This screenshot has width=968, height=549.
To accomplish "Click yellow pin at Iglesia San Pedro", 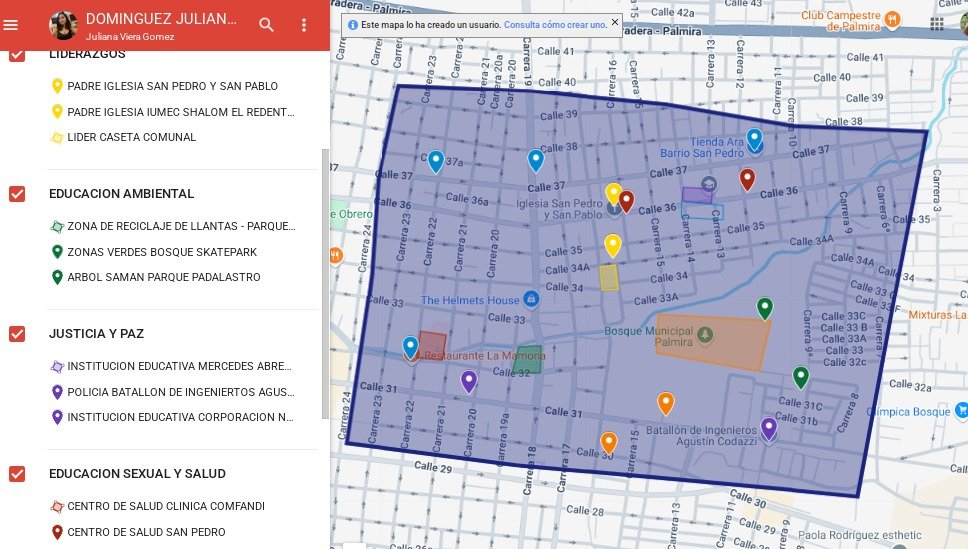I will coord(613,195).
